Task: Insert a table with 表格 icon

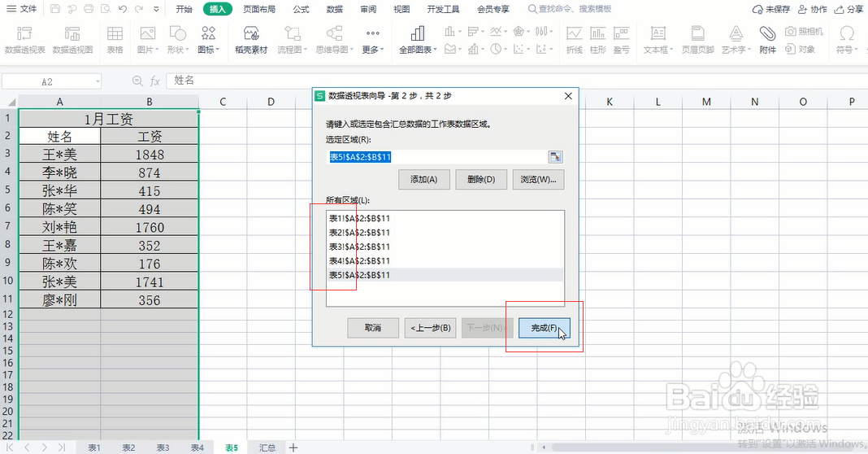Action: click(115, 39)
